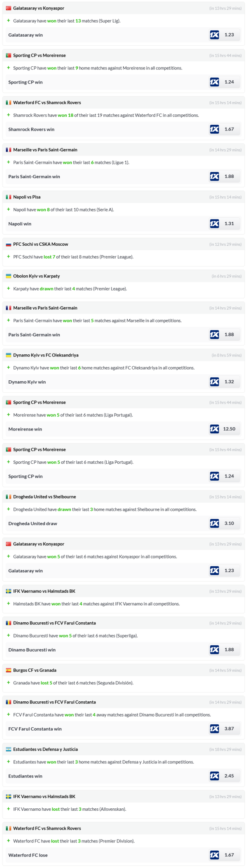The image size is (247, 868).
Task: Expand the PFC Sochi lost 7 stat plus
Action: click(8, 257)
